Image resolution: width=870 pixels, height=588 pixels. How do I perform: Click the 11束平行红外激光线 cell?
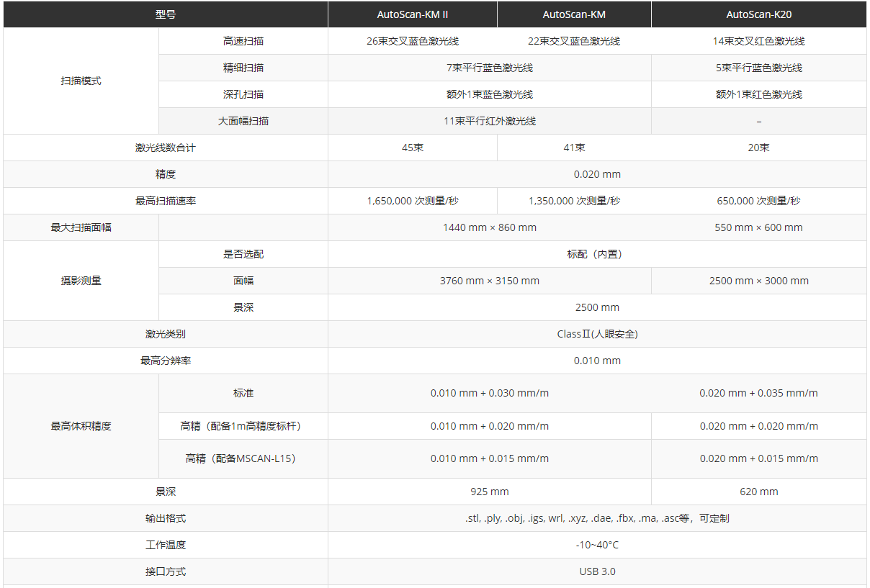[489, 121]
